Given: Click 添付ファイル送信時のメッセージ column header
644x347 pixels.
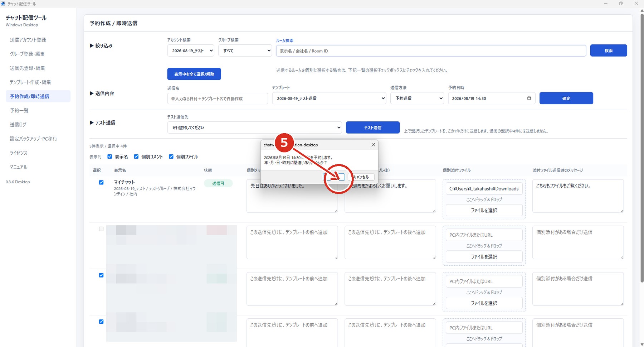Looking at the screenshot, I should (558, 170).
